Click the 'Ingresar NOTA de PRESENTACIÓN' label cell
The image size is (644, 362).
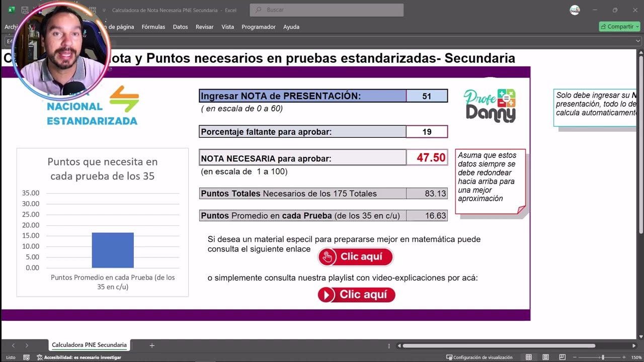tap(303, 96)
